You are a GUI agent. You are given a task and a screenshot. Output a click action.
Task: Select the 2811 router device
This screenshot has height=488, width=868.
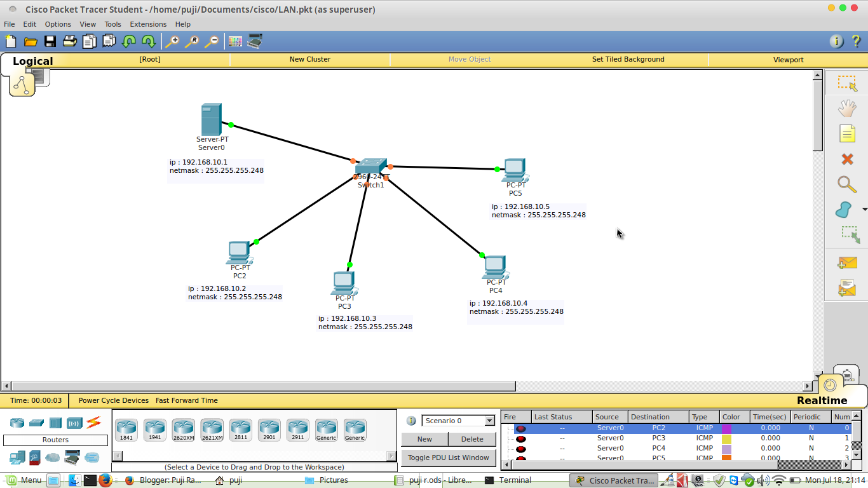click(240, 430)
